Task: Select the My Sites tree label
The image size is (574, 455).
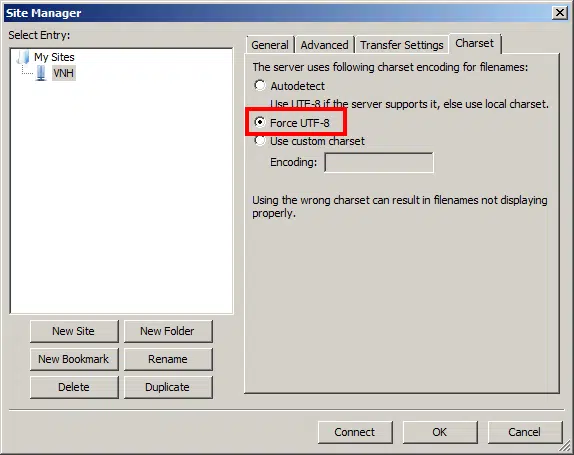Action: coord(54,57)
